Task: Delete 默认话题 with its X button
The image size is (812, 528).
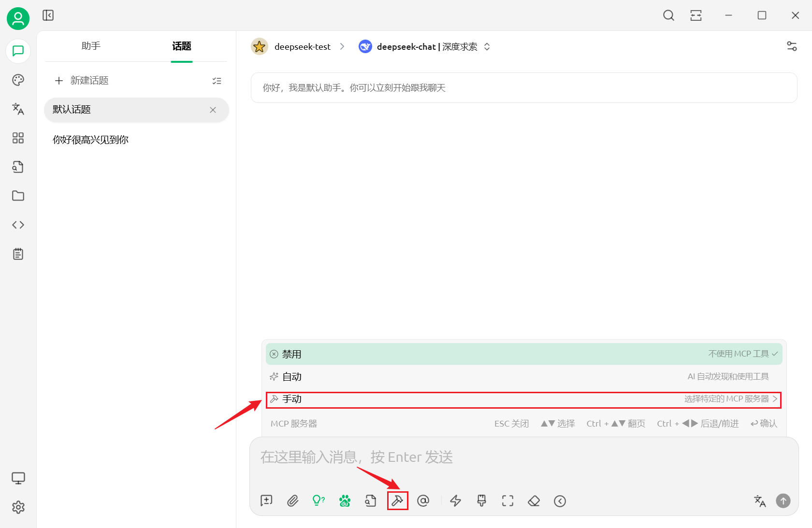Action: pyautogui.click(x=213, y=110)
